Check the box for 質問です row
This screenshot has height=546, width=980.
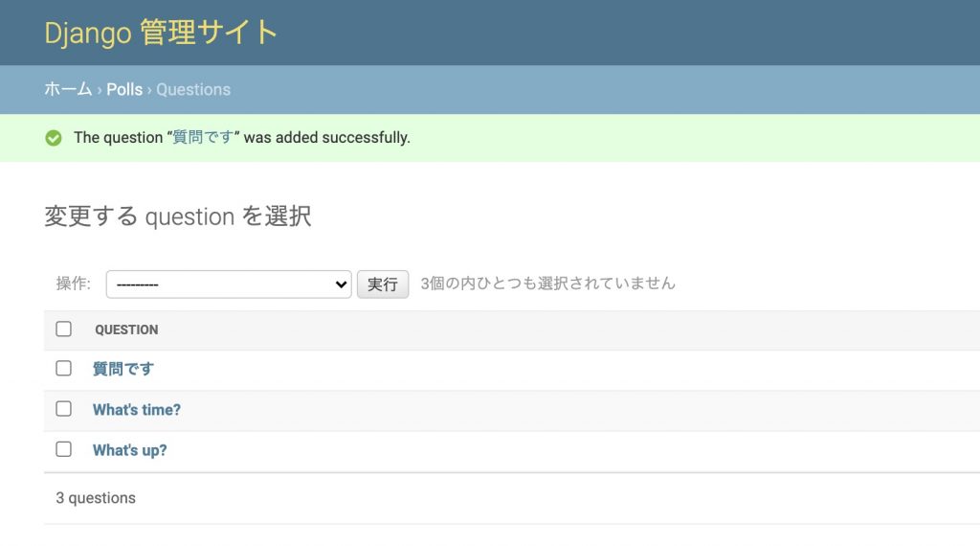point(64,369)
